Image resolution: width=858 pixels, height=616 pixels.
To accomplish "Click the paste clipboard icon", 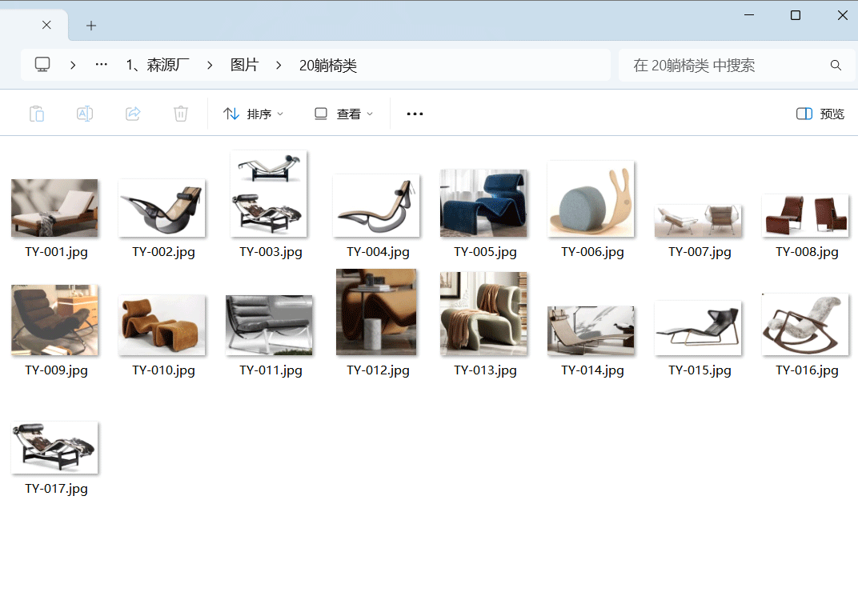I will tap(37, 114).
